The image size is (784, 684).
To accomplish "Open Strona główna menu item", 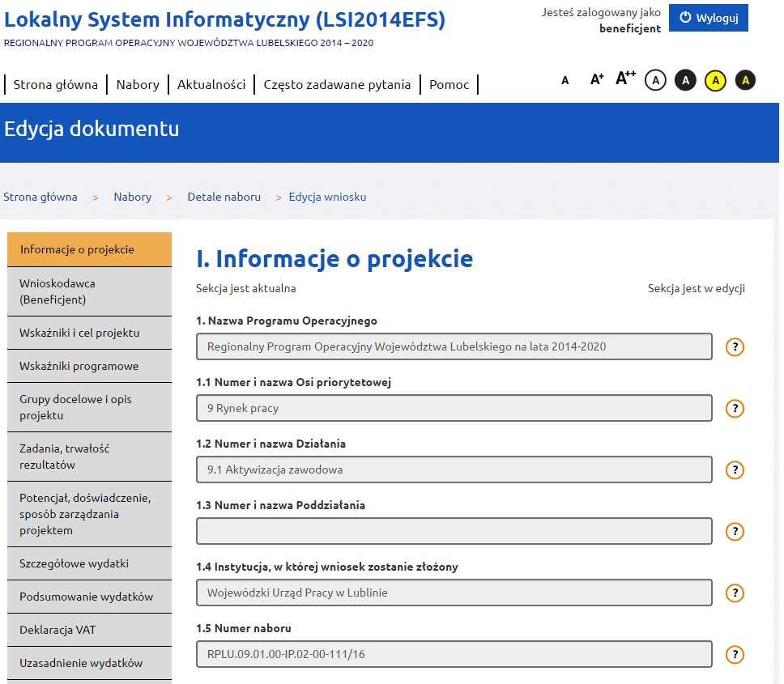I will [56, 84].
